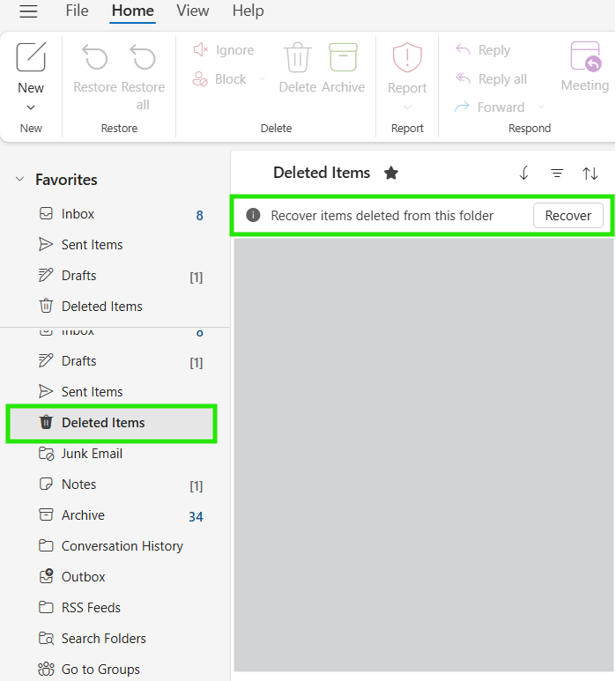Image resolution: width=616 pixels, height=681 pixels.
Task: Collapse the Favorites section
Action: pos(20,179)
